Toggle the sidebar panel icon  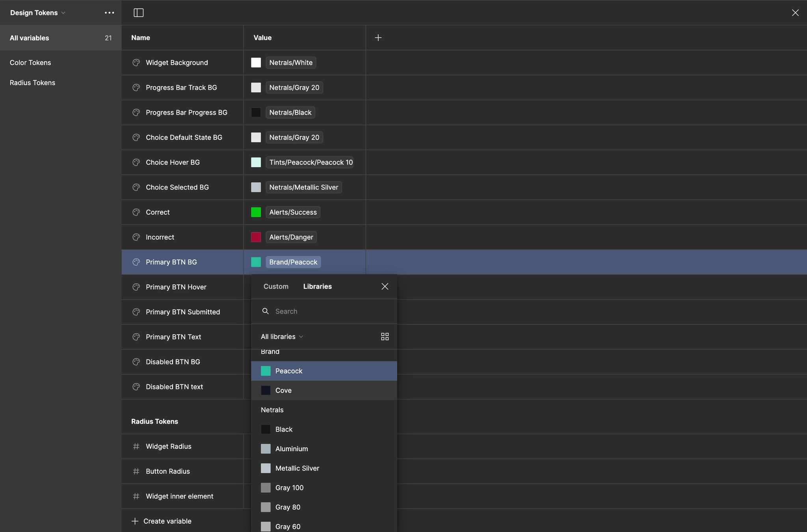tap(138, 13)
